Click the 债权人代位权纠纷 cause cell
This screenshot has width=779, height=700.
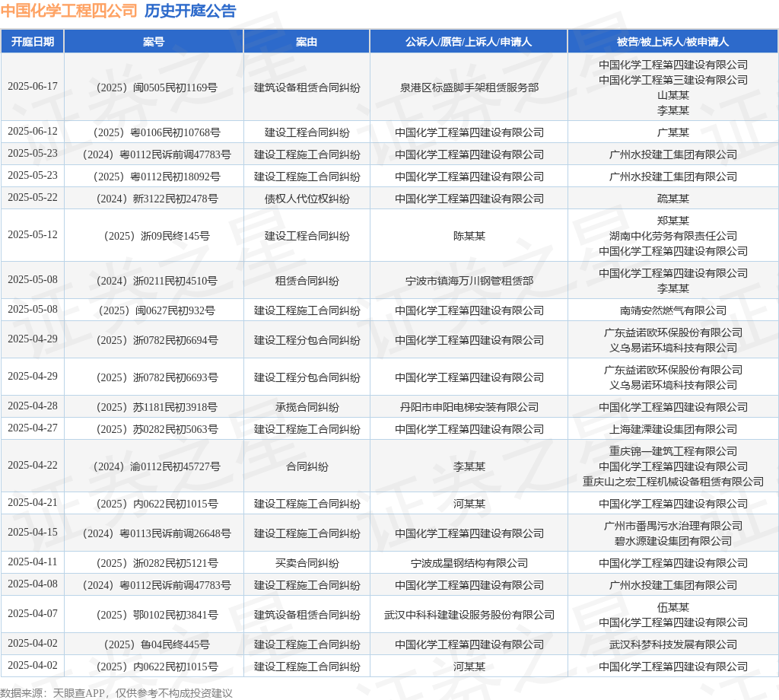coord(307,199)
